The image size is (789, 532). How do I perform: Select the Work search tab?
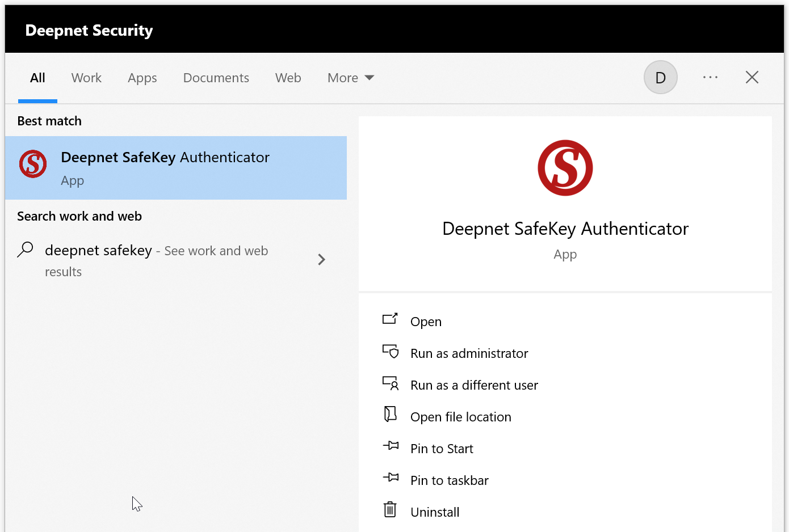coord(86,78)
